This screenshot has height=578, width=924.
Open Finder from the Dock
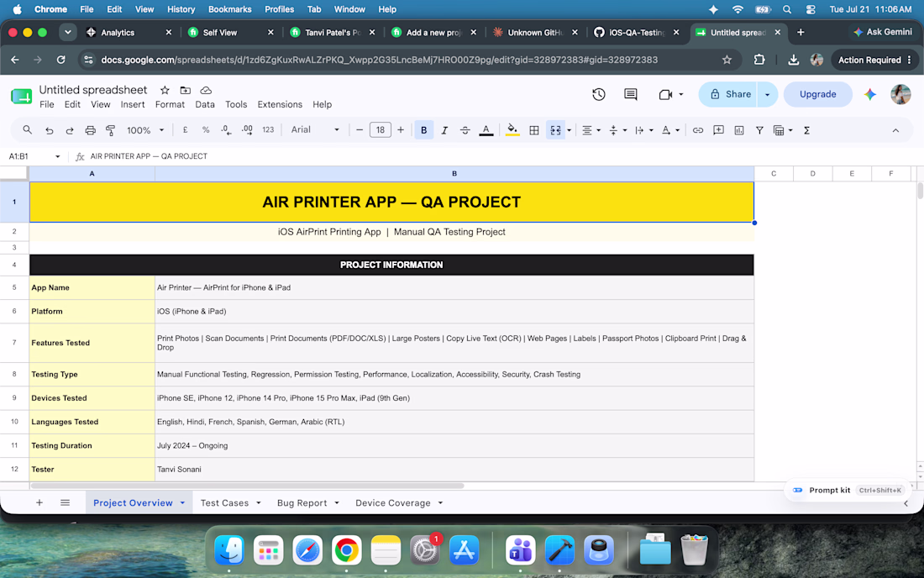(x=229, y=550)
